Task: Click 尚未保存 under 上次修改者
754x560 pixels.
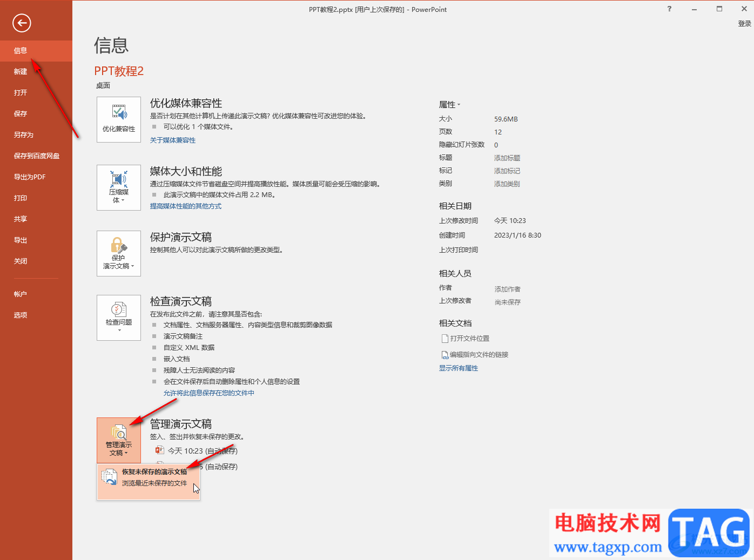Action: (508, 302)
